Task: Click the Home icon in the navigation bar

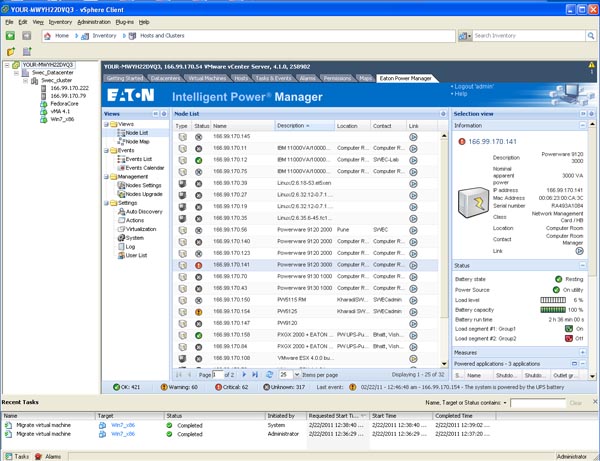Action: (x=47, y=36)
